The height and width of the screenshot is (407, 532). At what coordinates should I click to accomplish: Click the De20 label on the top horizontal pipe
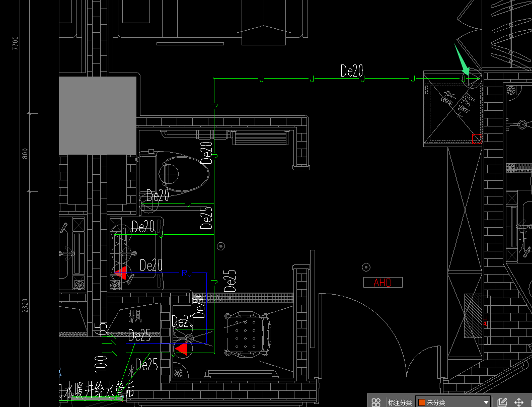[x=352, y=71]
